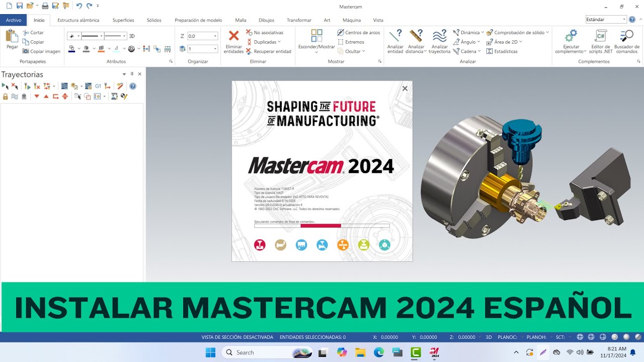Click splash screen loading progress bar
This screenshot has height=362, width=644.
322,226
